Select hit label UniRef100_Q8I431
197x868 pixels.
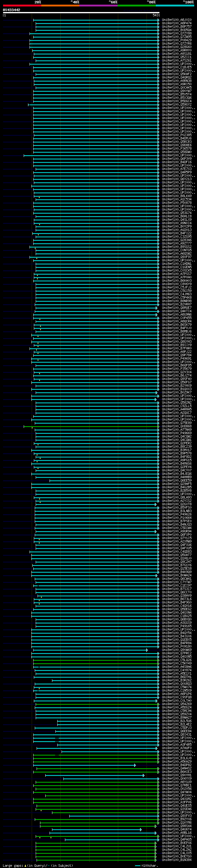tap(176, 735)
